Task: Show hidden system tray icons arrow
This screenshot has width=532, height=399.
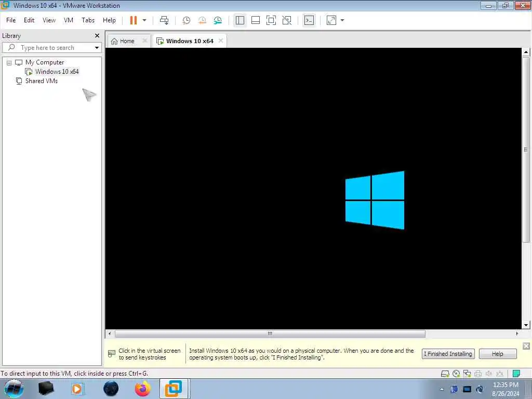Action: click(x=442, y=390)
